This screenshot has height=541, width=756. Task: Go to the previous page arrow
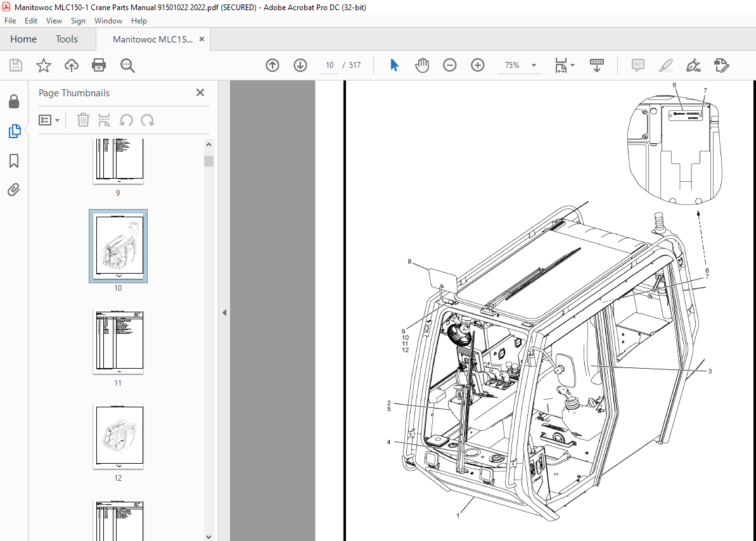coord(272,65)
